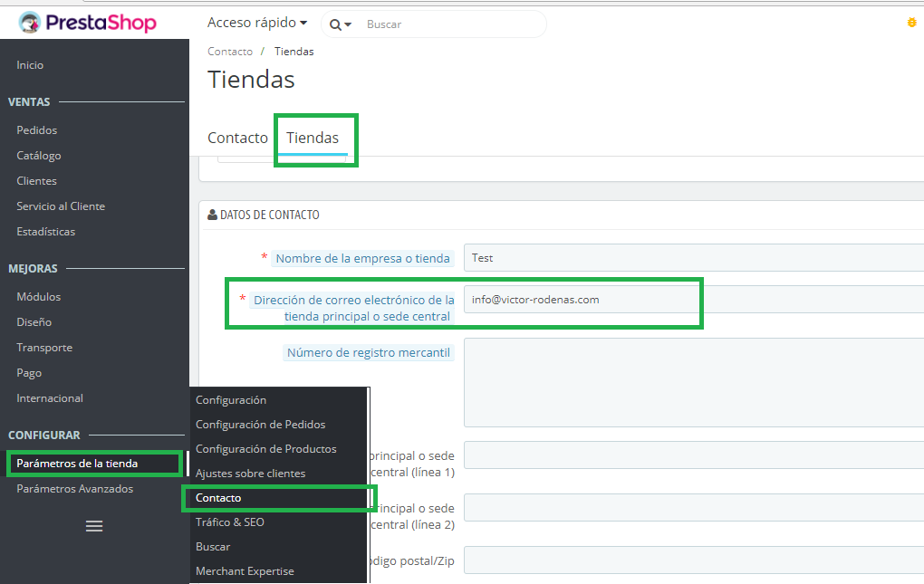Click Contacto breadcrumb link
Image resolution: width=924 pixels, height=584 pixels.
tap(229, 52)
